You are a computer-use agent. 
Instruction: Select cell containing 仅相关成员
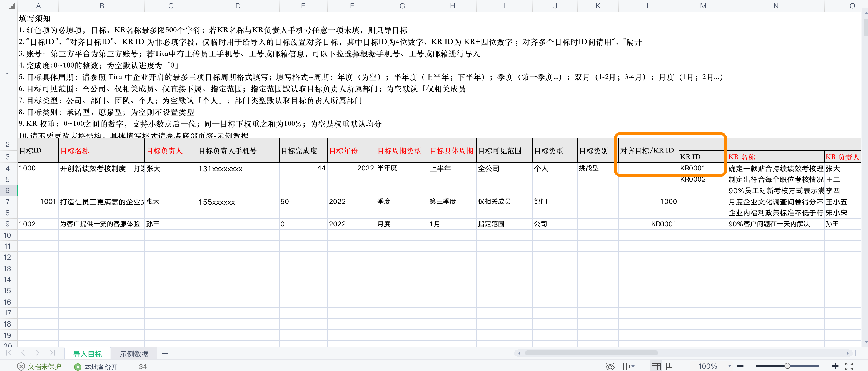click(504, 202)
